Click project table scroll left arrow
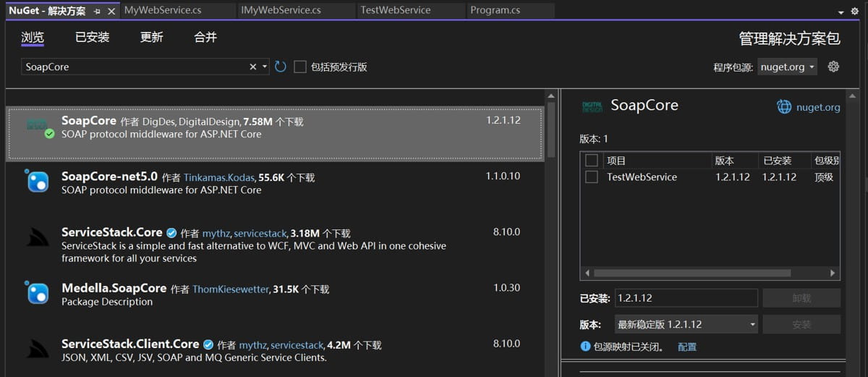The width and height of the screenshot is (868, 377). coord(587,273)
